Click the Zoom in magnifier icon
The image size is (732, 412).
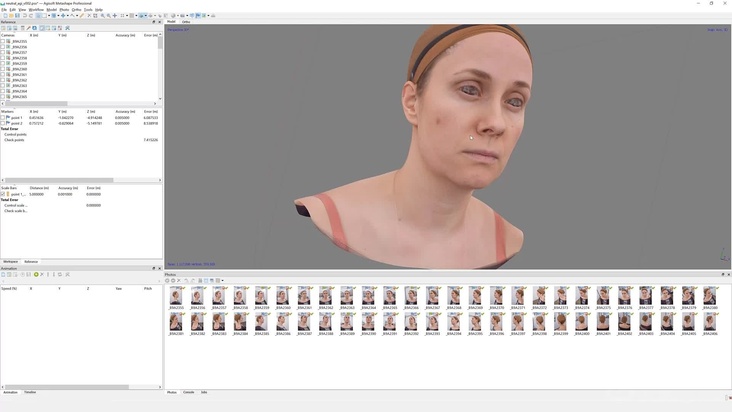103,15
